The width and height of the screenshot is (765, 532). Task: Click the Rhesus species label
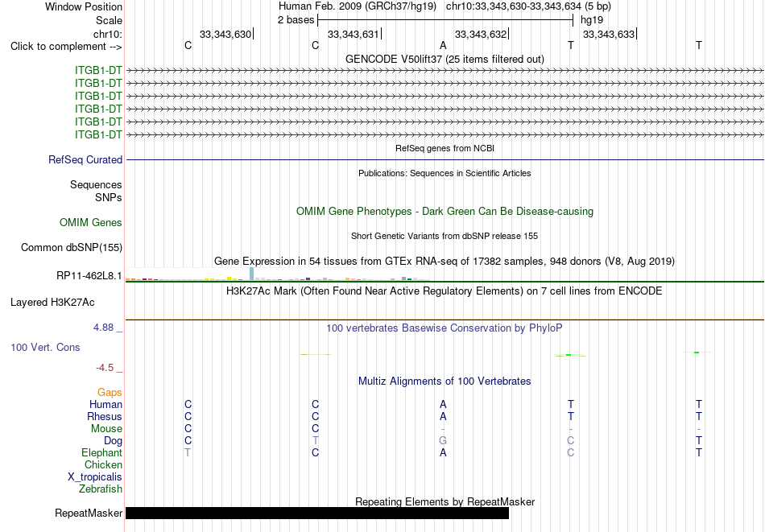click(x=105, y=416)
